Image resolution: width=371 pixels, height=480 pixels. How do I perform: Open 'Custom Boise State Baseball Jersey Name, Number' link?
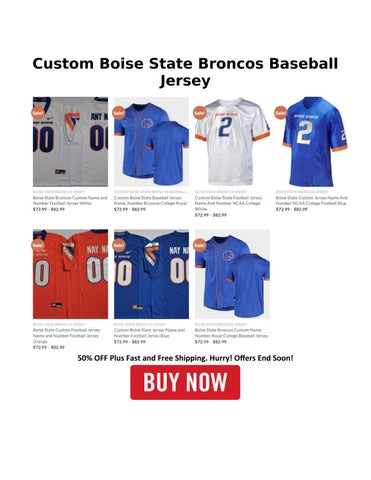coord(150,200)
